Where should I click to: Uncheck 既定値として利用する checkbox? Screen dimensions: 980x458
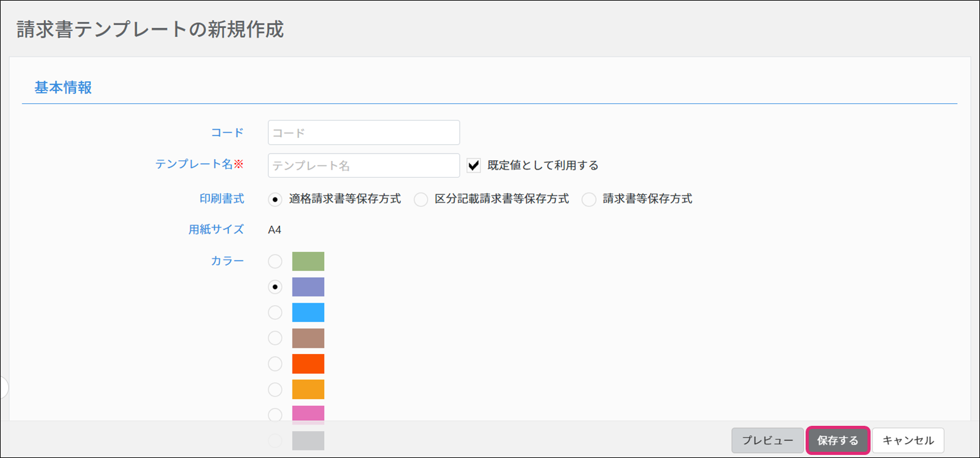pos(474,165)
